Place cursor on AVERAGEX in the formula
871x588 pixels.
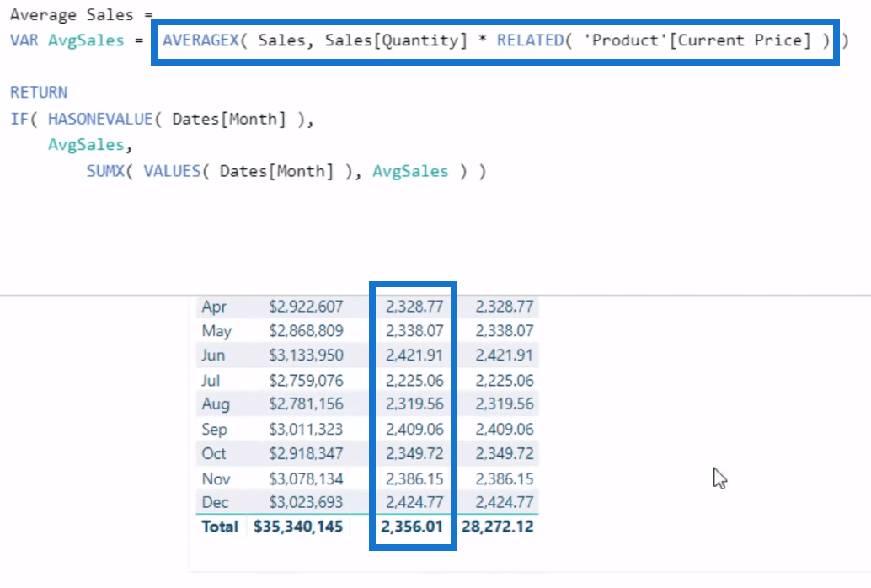click(200, 40)
